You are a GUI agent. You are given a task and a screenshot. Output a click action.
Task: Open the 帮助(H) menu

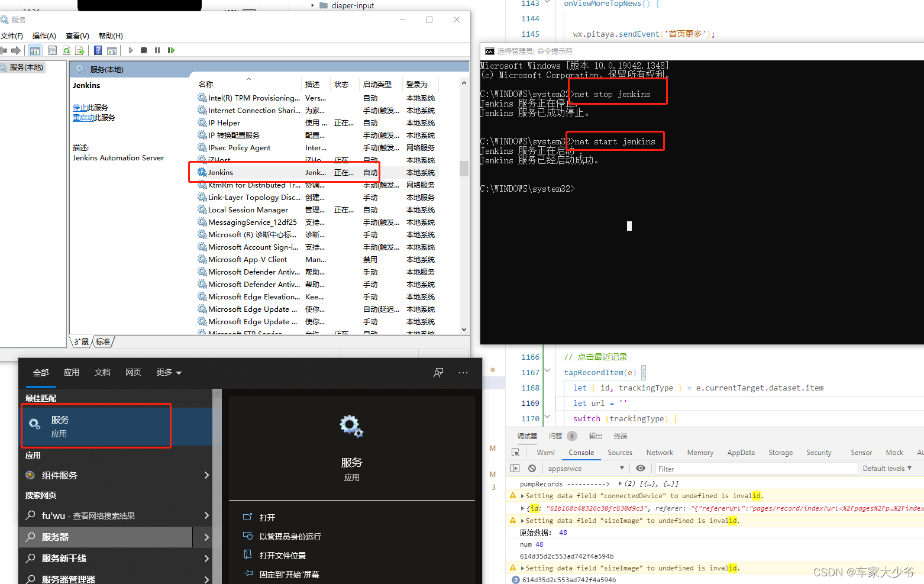point(111,36)
